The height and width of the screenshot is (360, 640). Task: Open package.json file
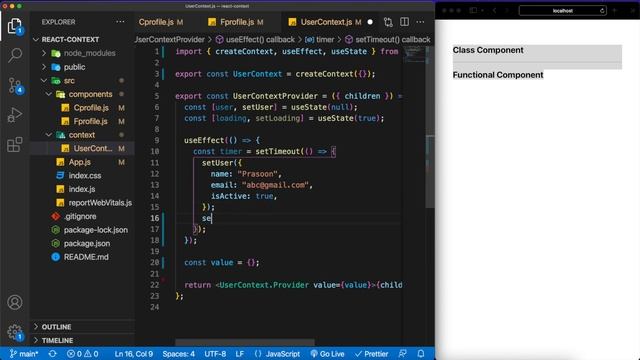(x=87, y=244)
